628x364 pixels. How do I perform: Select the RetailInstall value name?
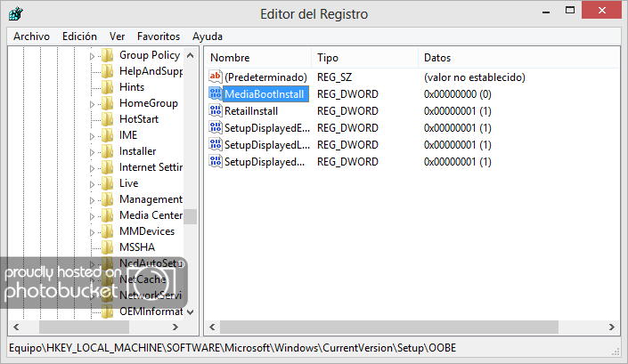pos(251,110)
